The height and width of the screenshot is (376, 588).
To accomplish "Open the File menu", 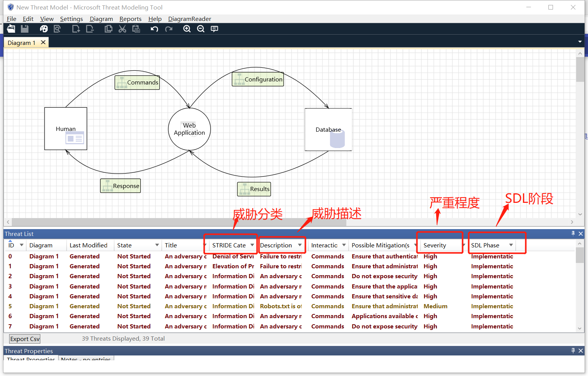I will pos(11,19).
